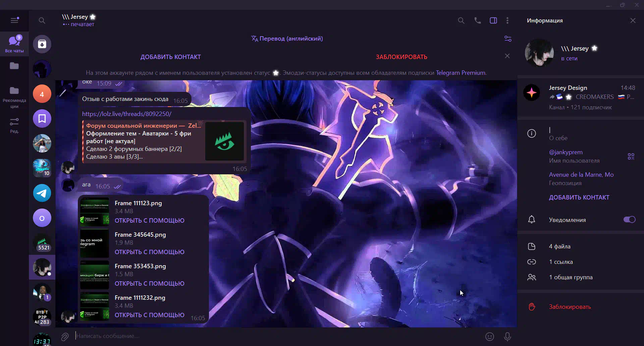644x346 pixels.
Task: Click Jersey profile photo in info panel
Action: tap(539, 53)
